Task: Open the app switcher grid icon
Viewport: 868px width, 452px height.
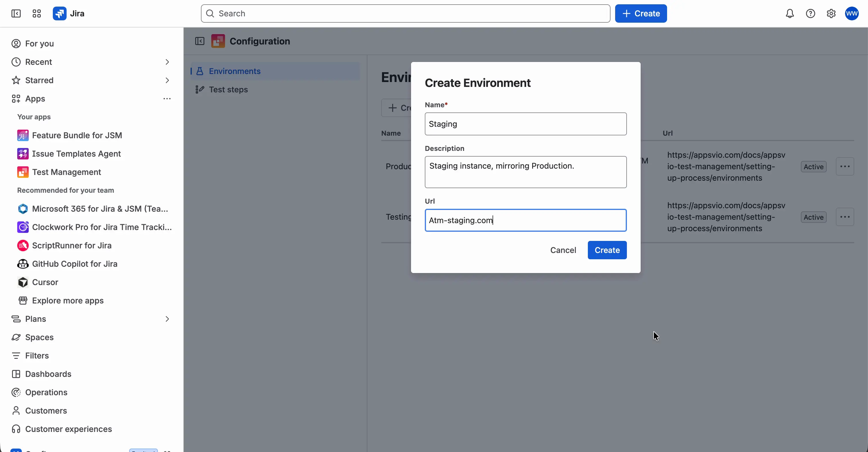Action: point(37,13)
